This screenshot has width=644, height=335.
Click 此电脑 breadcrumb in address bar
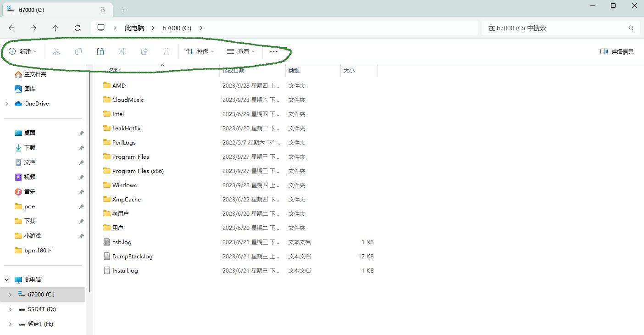[x=134, y=28]
